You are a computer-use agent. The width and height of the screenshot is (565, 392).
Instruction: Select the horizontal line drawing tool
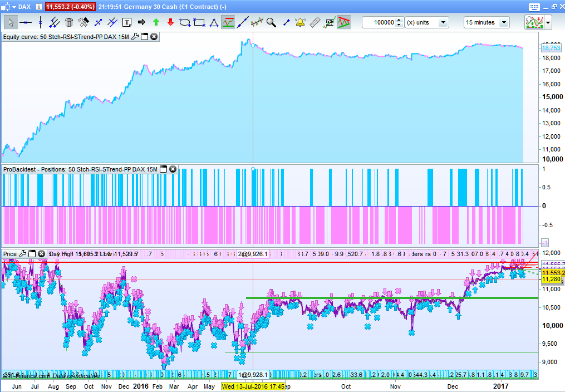(26, 22)
